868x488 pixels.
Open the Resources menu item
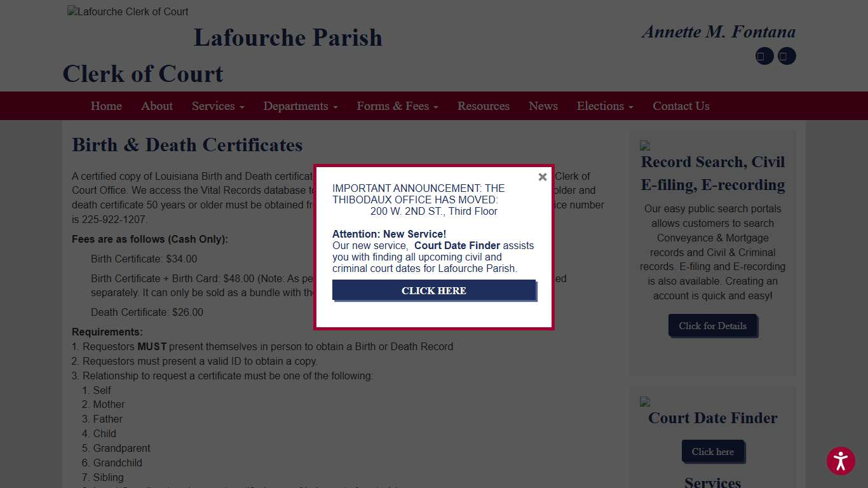pos(483,106)
